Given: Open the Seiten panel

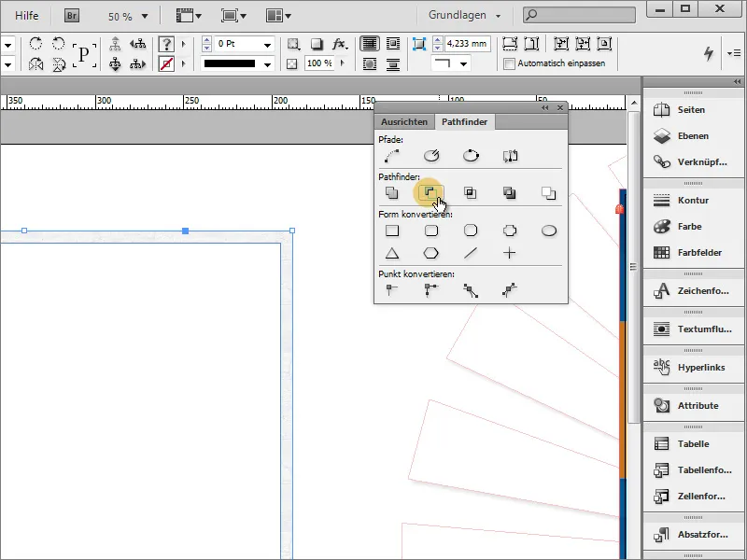Looking at the screenshot, I should 693,110.
